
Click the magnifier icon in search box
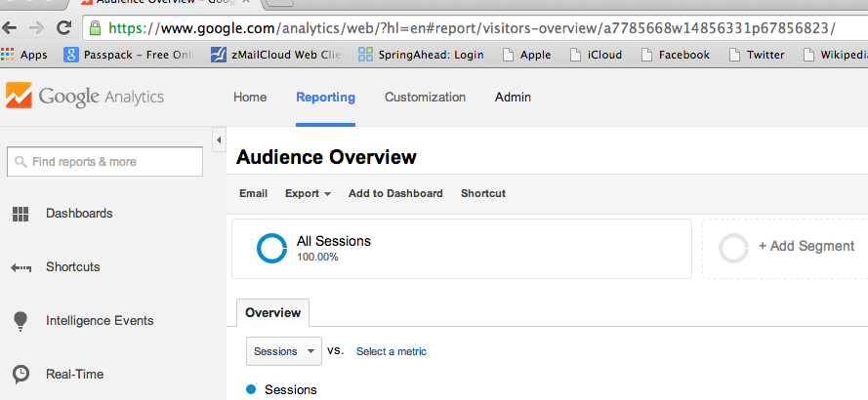[x=21, y=162]
